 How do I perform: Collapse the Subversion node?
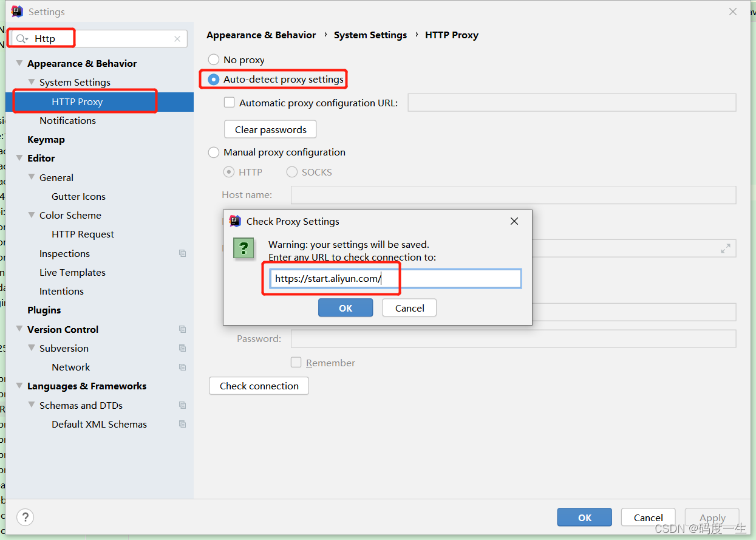[32, 348]
